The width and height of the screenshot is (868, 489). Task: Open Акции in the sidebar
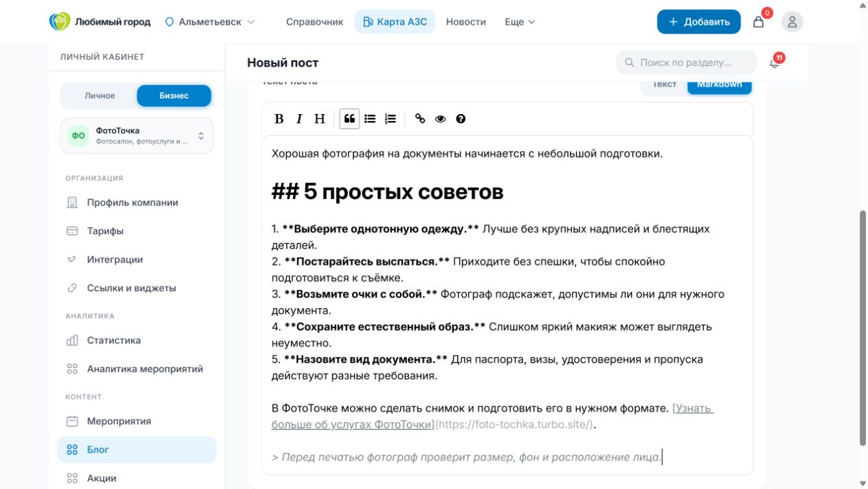137,479
